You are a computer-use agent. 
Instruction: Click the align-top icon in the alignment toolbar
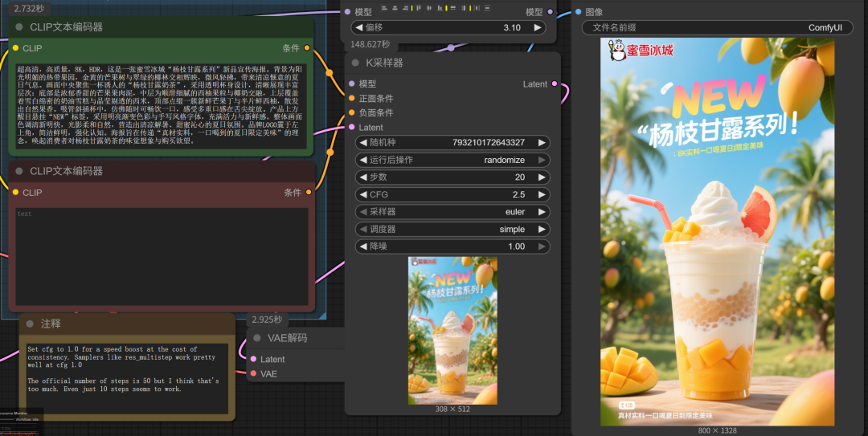[x=419, y=8]
